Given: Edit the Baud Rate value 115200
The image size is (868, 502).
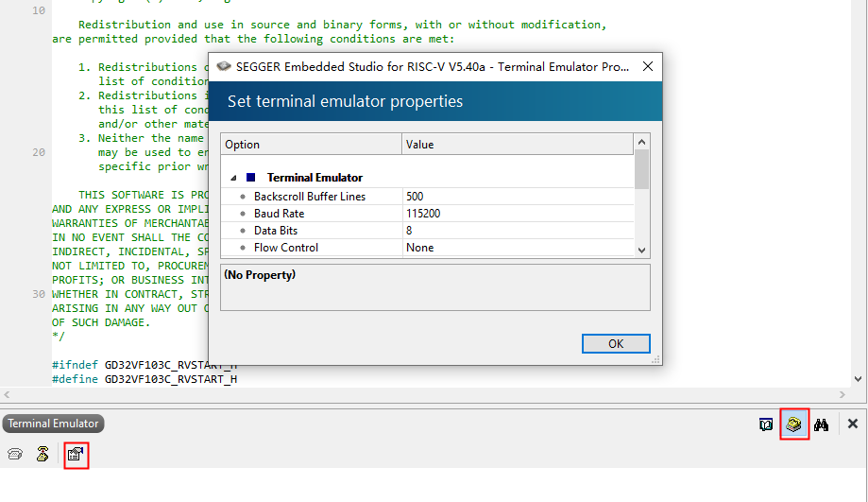Looking at the screenshot, I should [x=518, y=214].
